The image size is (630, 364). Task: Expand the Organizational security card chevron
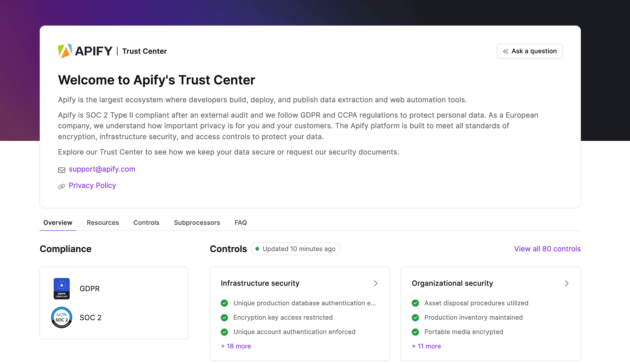point(567,283)
